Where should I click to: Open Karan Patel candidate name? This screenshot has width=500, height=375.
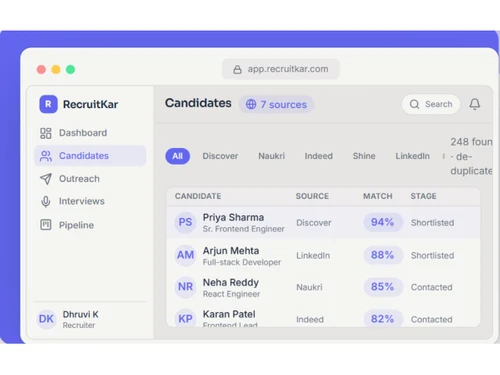(x=229, y=314)
